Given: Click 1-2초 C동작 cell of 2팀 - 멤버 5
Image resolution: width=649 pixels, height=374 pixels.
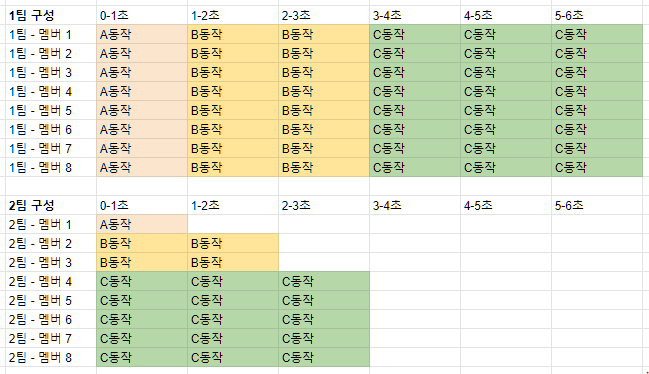Looking at the screenshot, I should (x=233, y=300).
